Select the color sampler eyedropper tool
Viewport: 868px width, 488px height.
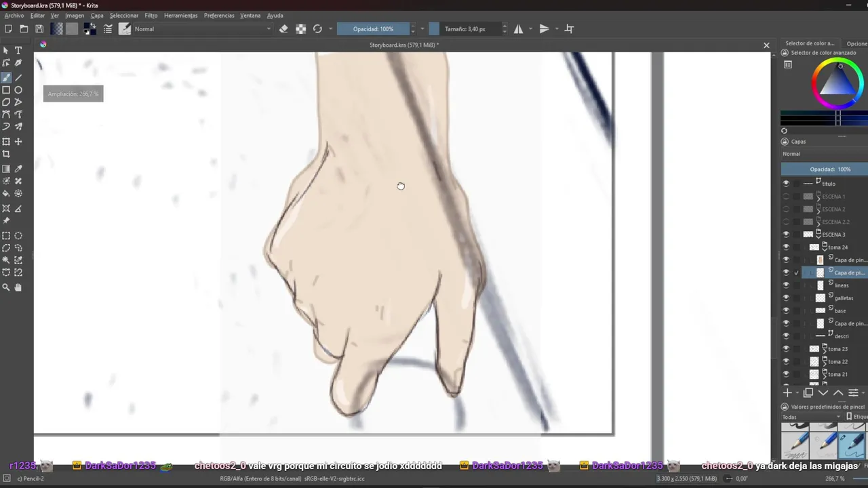pyautogui.click(x=18, y=169)
